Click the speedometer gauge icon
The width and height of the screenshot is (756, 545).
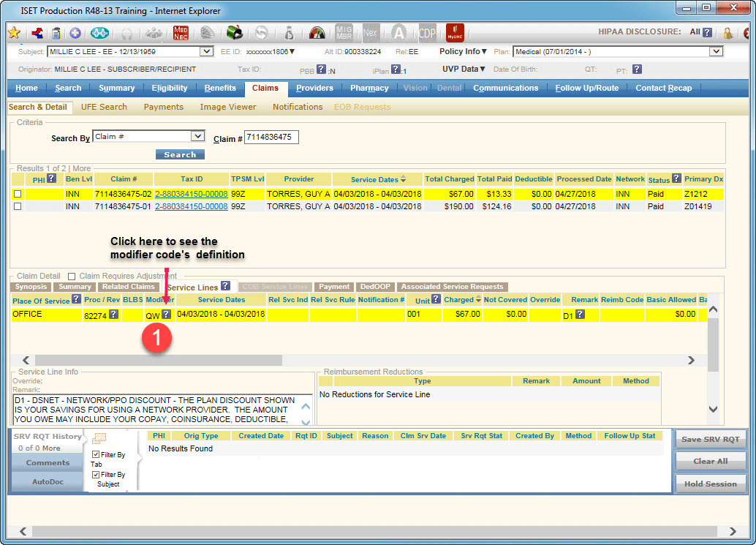click(317, 33)
